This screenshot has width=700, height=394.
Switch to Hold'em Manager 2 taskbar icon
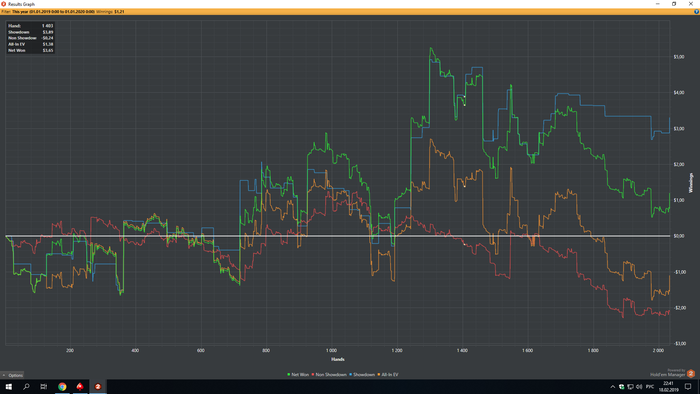[98, 386]
